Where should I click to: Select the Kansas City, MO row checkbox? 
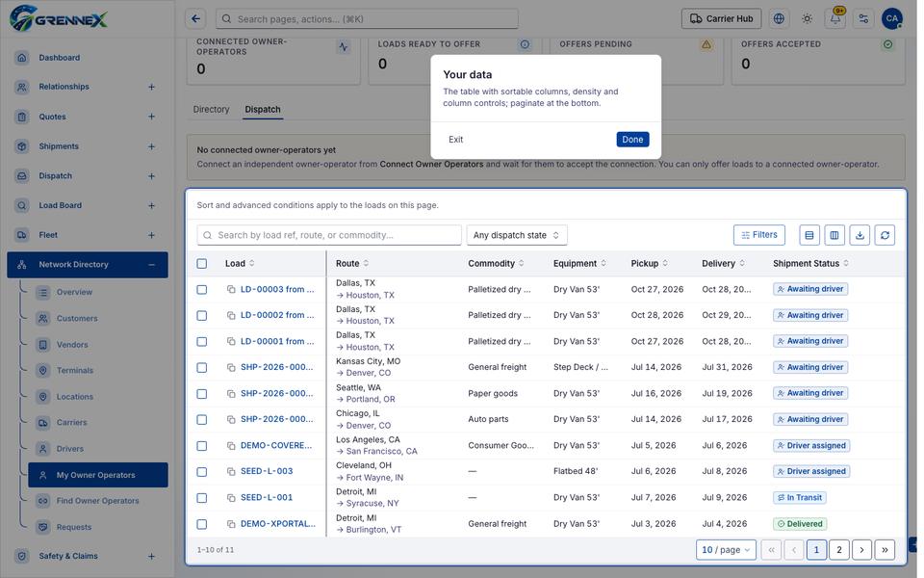[x=202, y=367]
